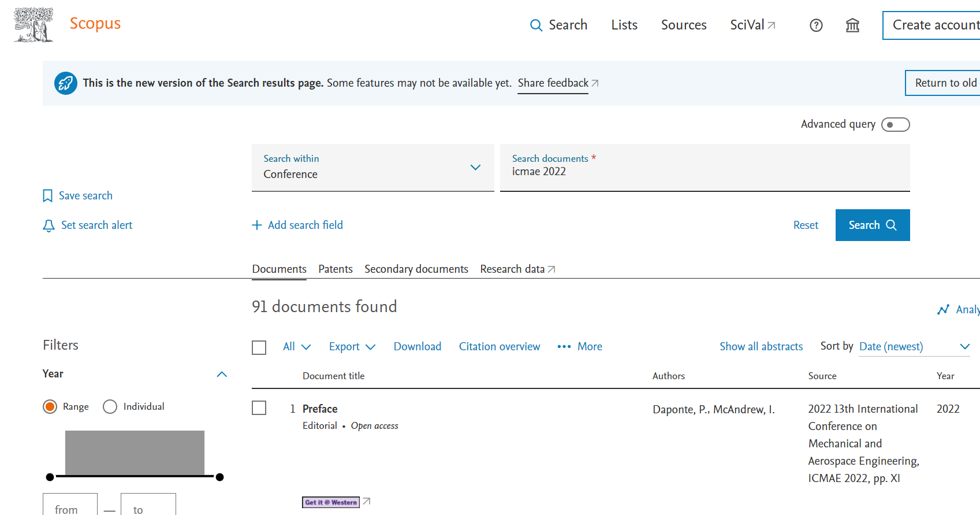Click the Set search alert bell icon
The height and width of the screenshot is (515, 980).
click(49, 225)
